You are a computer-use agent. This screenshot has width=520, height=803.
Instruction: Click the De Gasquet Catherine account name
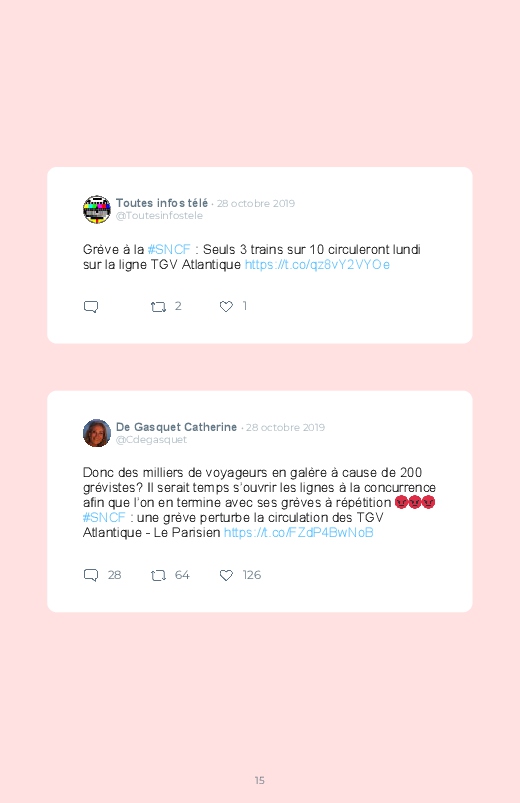click(176, 427)
